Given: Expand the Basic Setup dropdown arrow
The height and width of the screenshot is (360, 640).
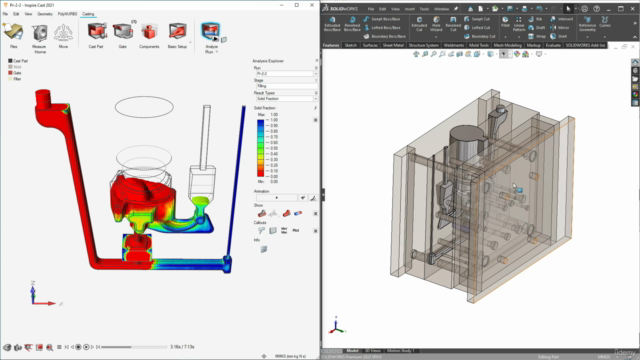Looking at the screenshot, I should coord(190,42).
